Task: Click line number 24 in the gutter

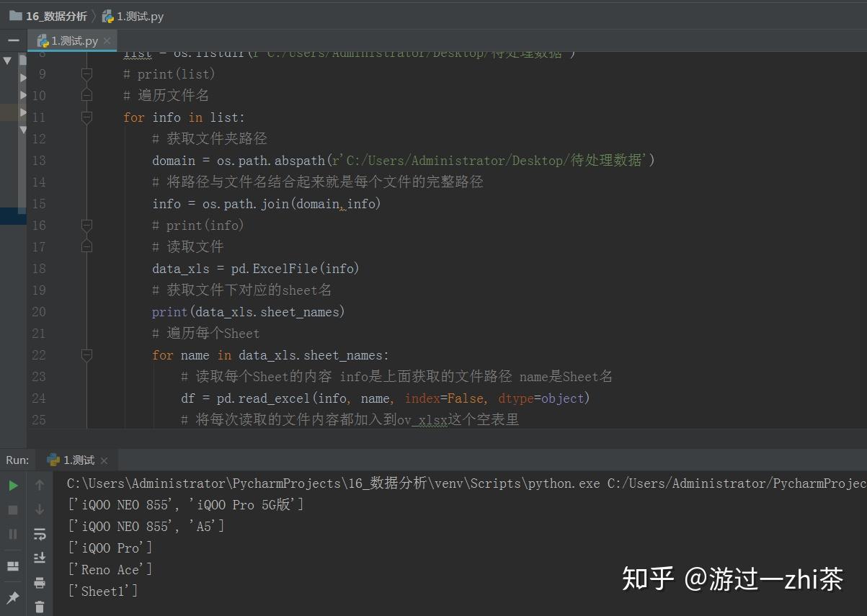Action: 39,398
